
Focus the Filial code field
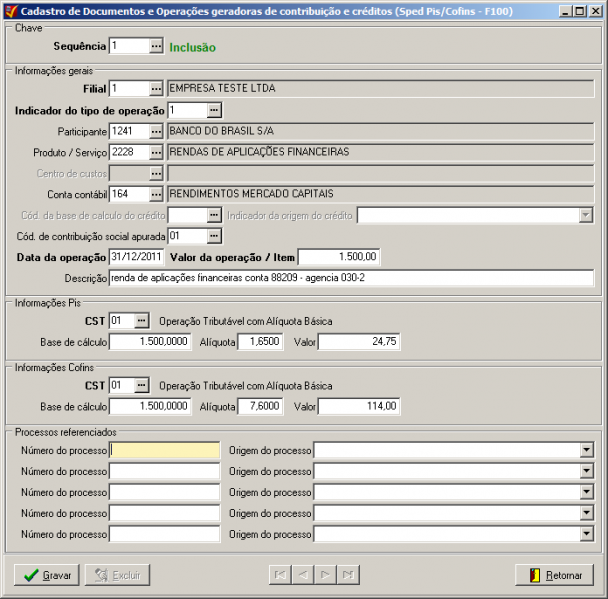tap(130, 89)
